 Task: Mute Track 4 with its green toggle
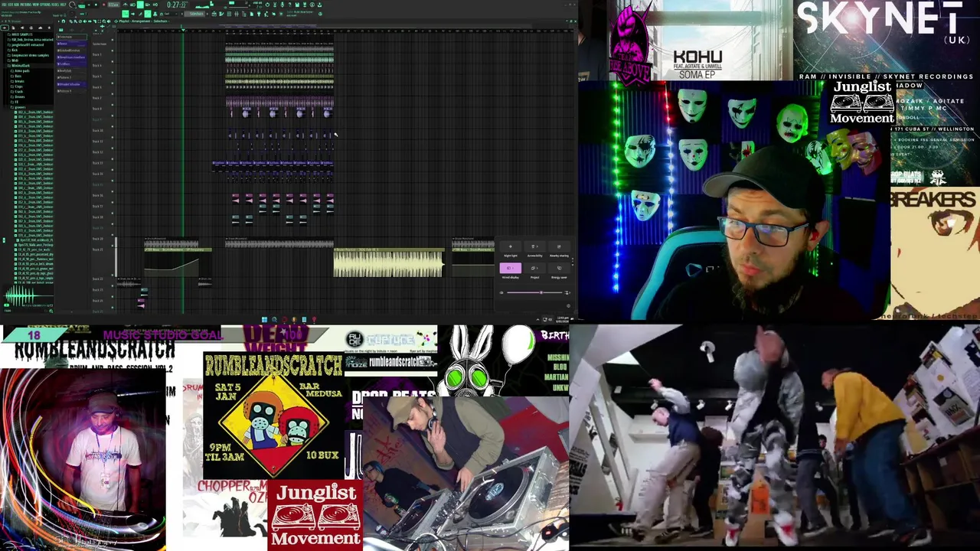[x=113, y=72]
